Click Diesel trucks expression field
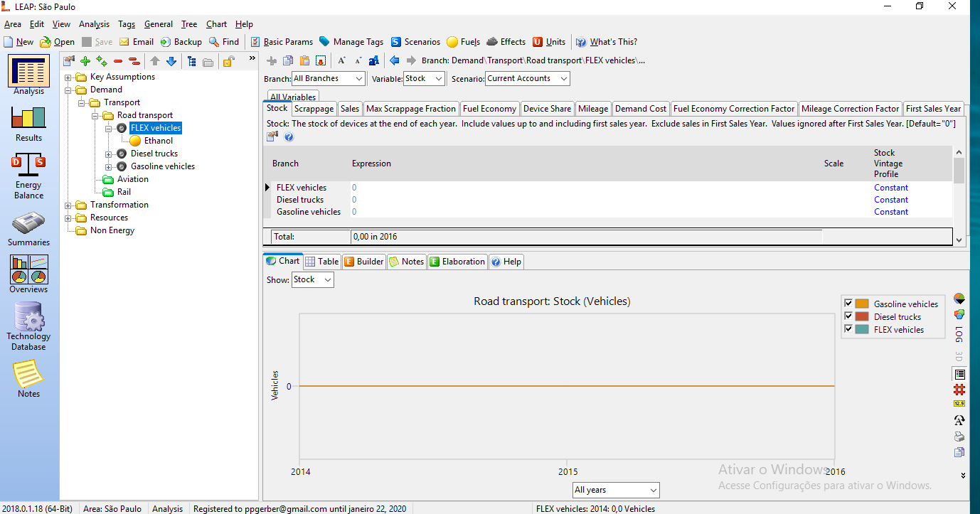The height and width of the screenshot is (514, 980). (x=585, y=200)
